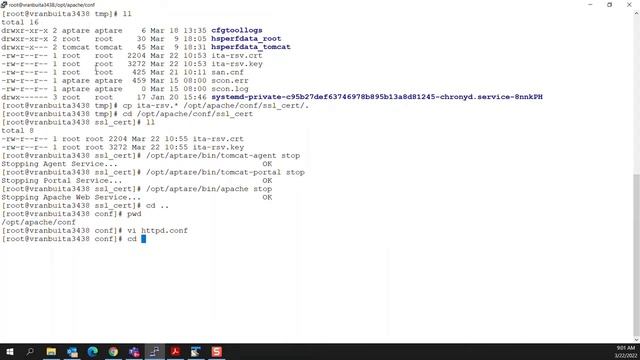The height and width of the screenshot is (360, 640).
Task: Click the /opt/aptare/bin/apache stop command
Action: [209, 189]
